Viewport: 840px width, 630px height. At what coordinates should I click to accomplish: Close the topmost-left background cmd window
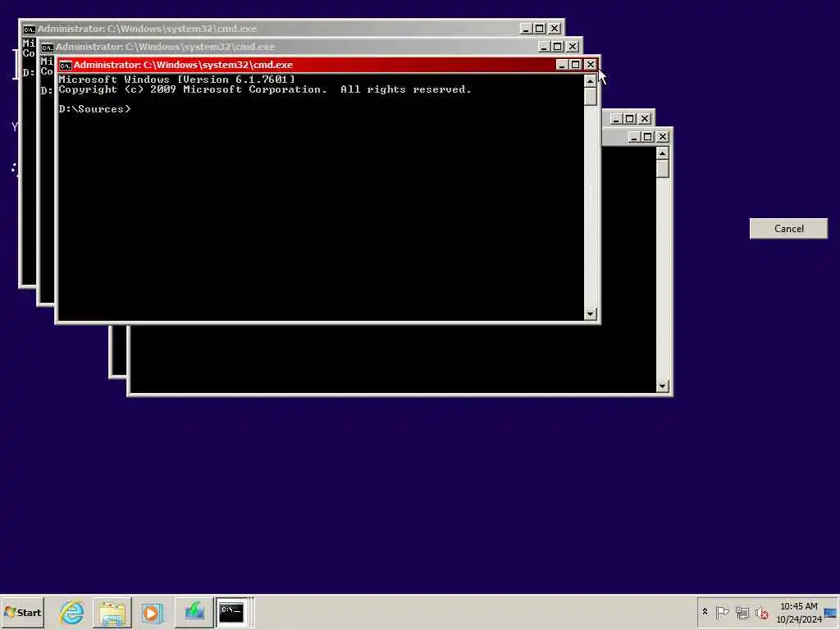tap(555, 29)
